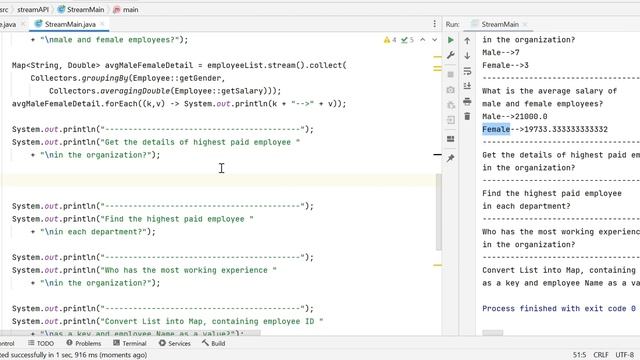Click the editor vertical scrollbar thumb
This screenshot has height=360, width=640.
(x=439, y=212)
